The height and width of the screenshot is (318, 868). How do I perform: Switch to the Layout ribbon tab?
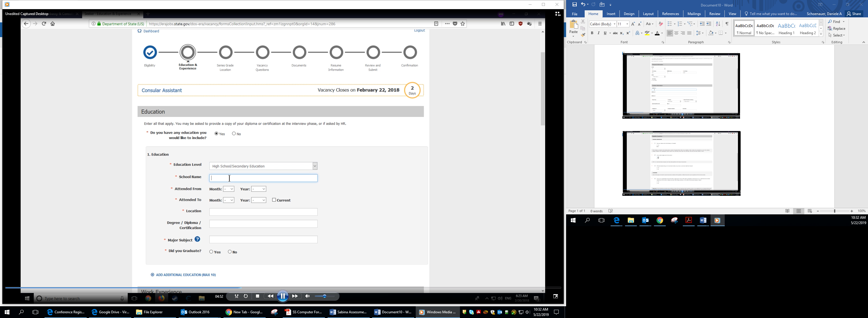point(648,14)
